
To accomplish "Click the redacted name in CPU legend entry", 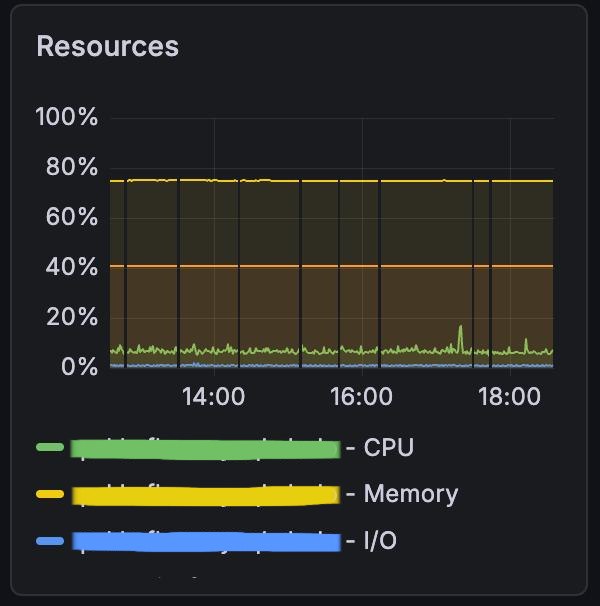I will 205,449.
